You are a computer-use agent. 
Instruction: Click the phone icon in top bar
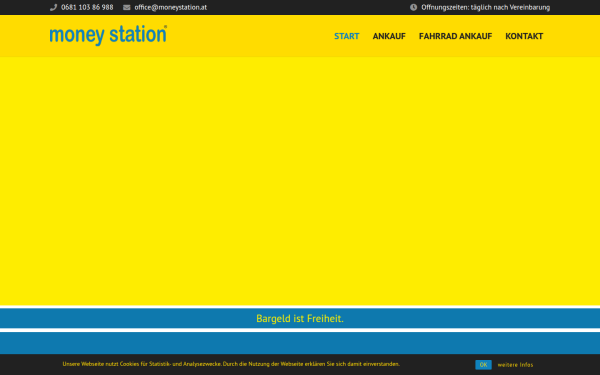[x=53, y=7]
